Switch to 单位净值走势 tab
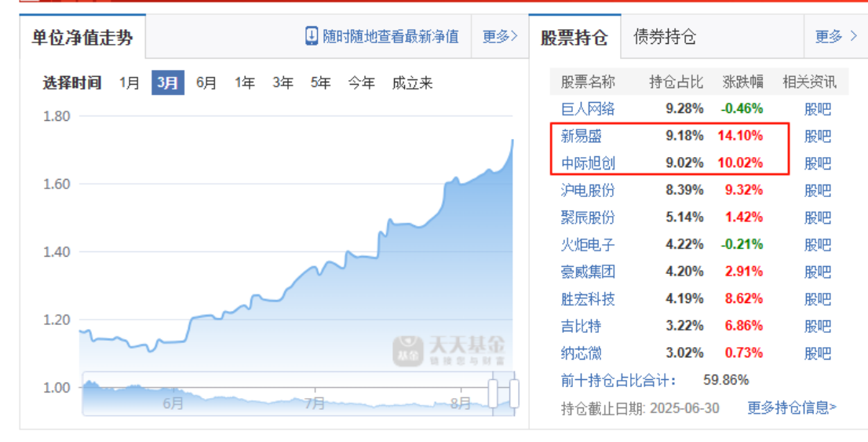 pyautogui.click(x=82, y=37)
